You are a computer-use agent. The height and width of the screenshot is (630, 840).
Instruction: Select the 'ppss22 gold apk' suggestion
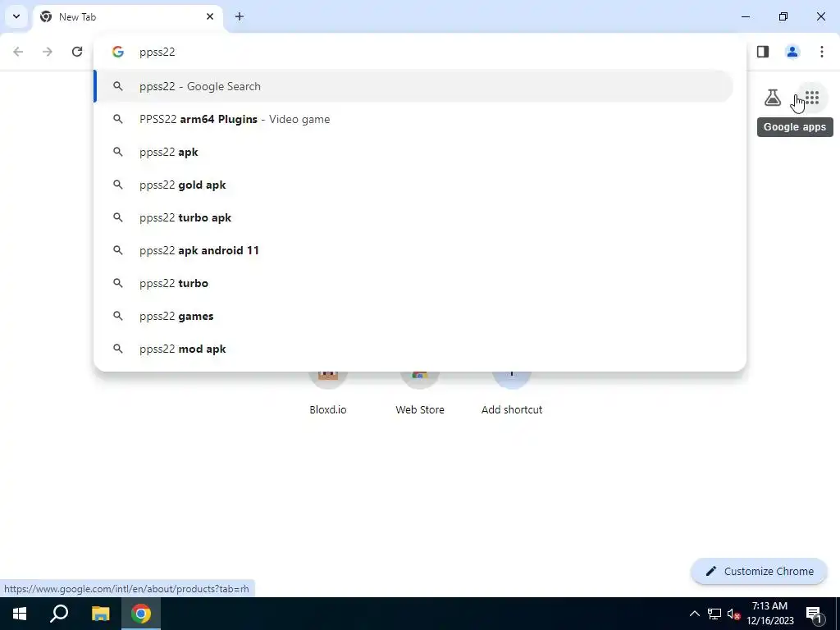(x=413, y=185)
